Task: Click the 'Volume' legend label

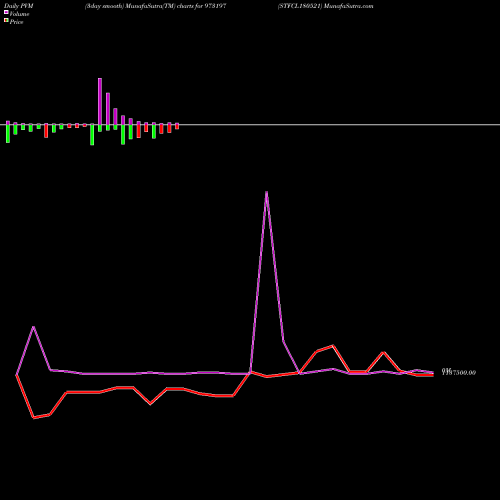Action: pyautogui.click(x=19, y=14)
